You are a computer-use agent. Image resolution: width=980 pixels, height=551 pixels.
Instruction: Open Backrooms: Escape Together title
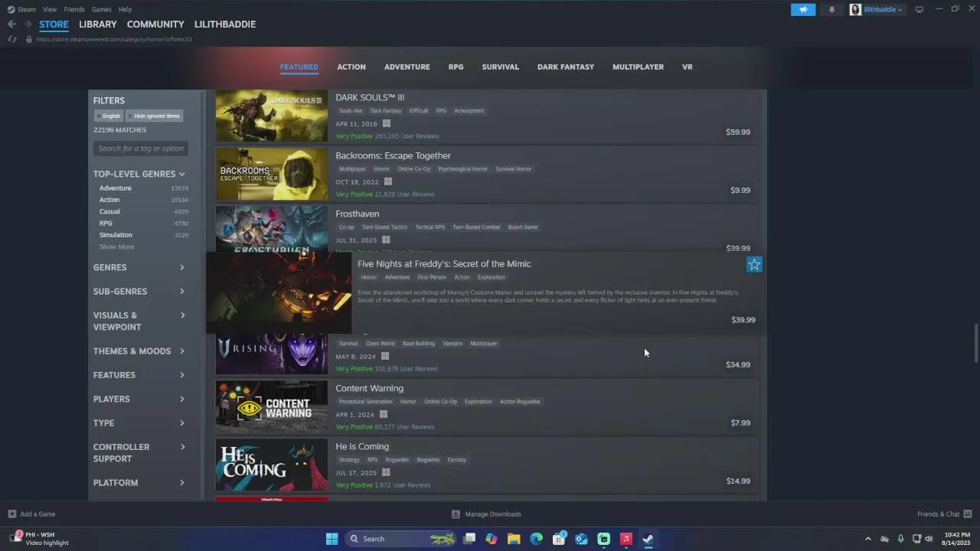(x=393, y=156)
